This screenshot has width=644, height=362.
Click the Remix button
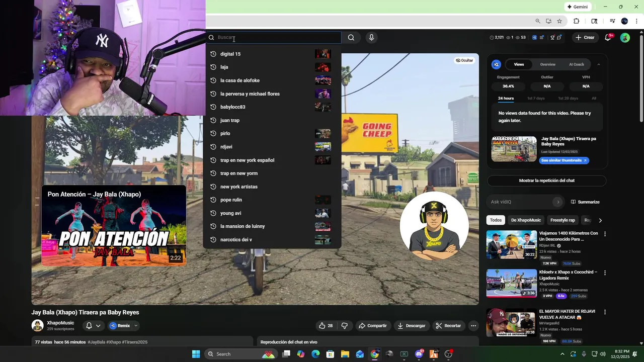[x=120, y=326]
